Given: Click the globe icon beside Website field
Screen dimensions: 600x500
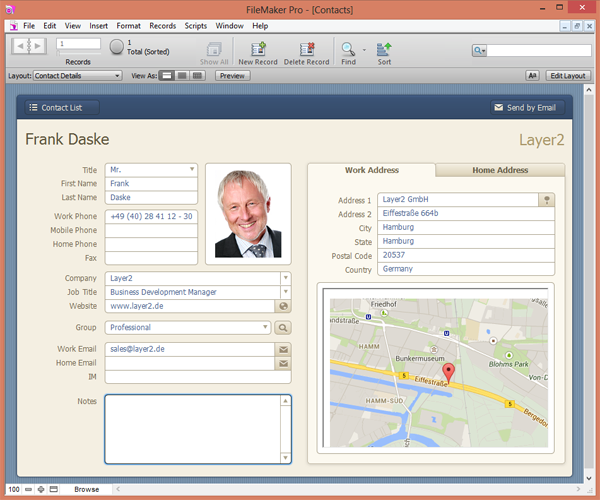Looking at the screenshot, I should click(284, 306).
